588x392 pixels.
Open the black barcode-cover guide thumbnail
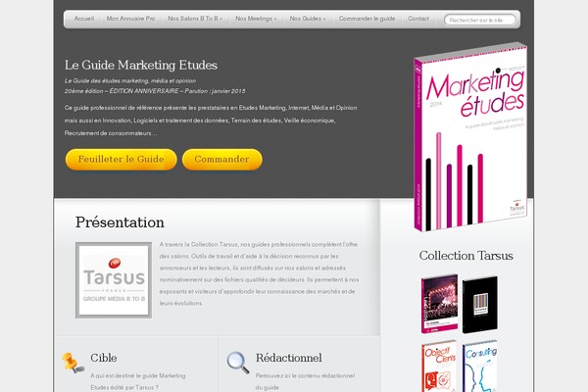click(480, 305)
